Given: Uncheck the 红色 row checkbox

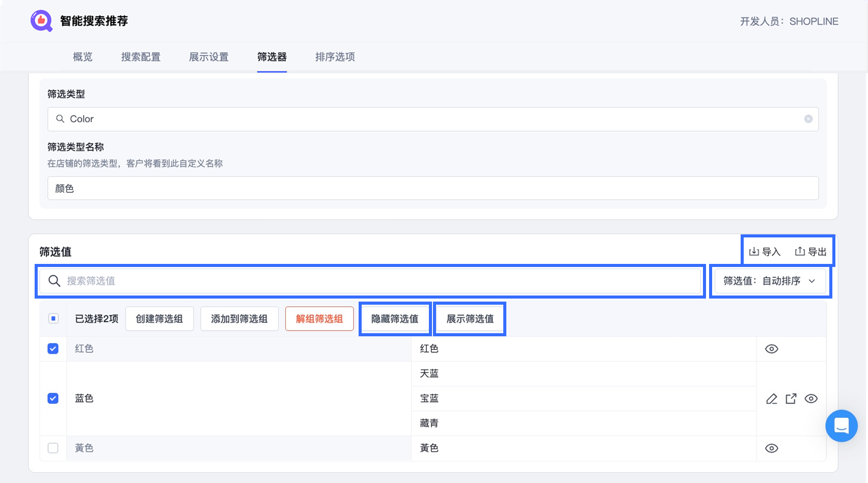Looking at the screenshot, I should coord(53,348).
